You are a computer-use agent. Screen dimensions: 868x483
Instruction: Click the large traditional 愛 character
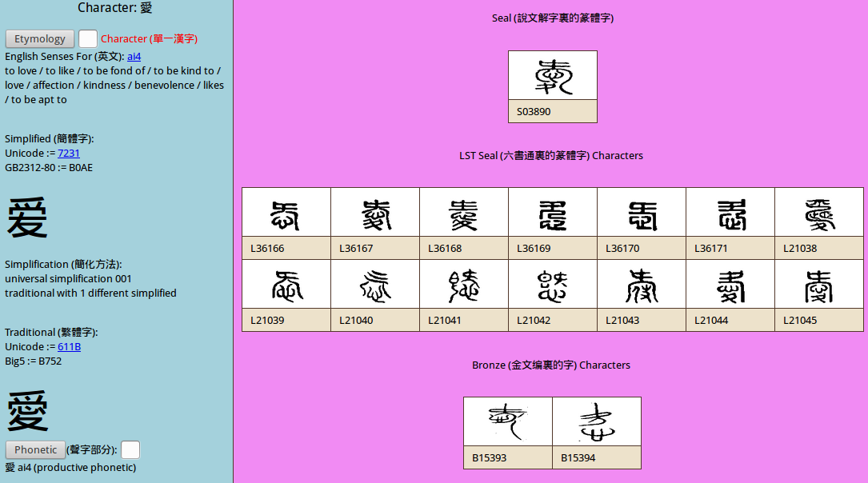pyautogui.click(x=27, y=411)
